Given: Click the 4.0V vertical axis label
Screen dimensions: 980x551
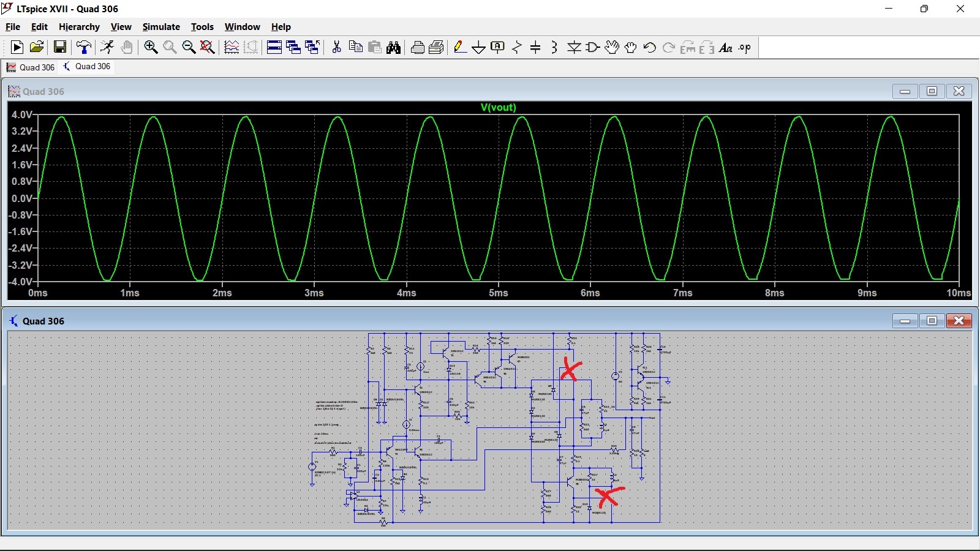Looking at the screenshot, I should click(x=21, y=114).
